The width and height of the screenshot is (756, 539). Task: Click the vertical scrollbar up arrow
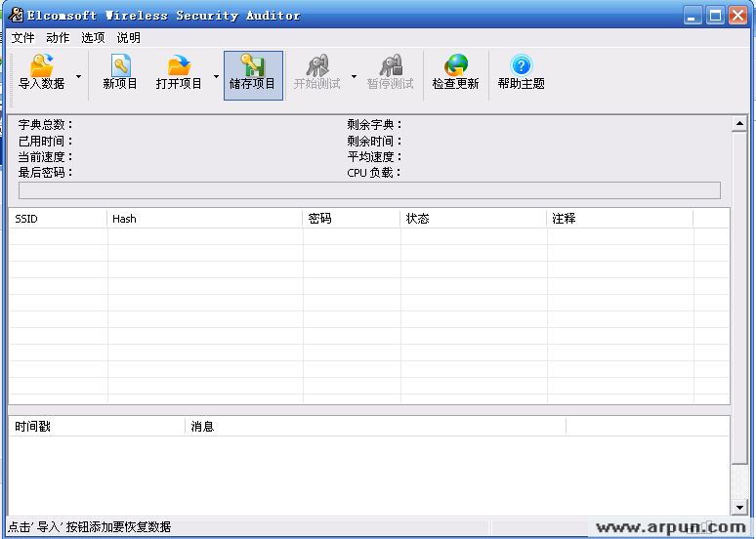click(739, 124)
